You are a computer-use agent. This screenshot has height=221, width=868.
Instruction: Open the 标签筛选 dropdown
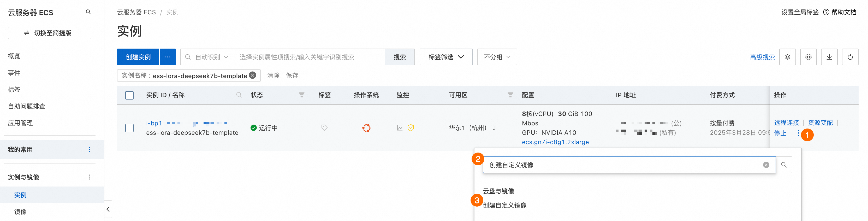pos(446,57)
